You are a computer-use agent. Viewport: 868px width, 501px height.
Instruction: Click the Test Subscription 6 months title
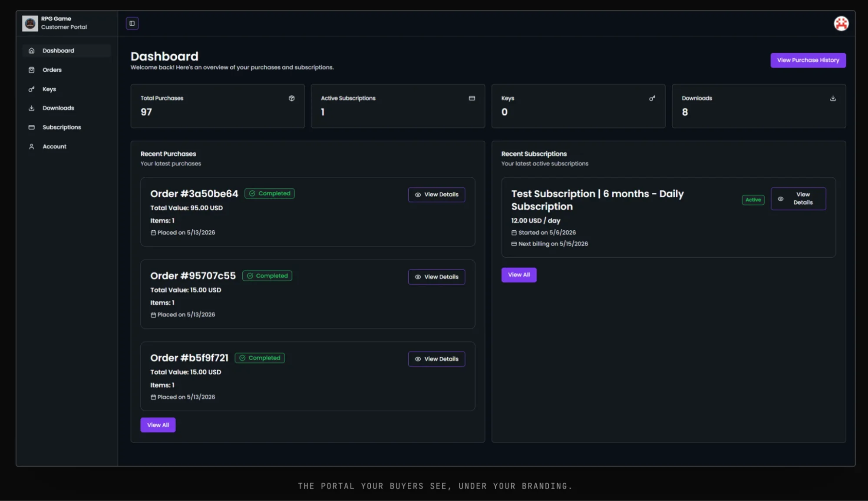[x=597, y=200]
